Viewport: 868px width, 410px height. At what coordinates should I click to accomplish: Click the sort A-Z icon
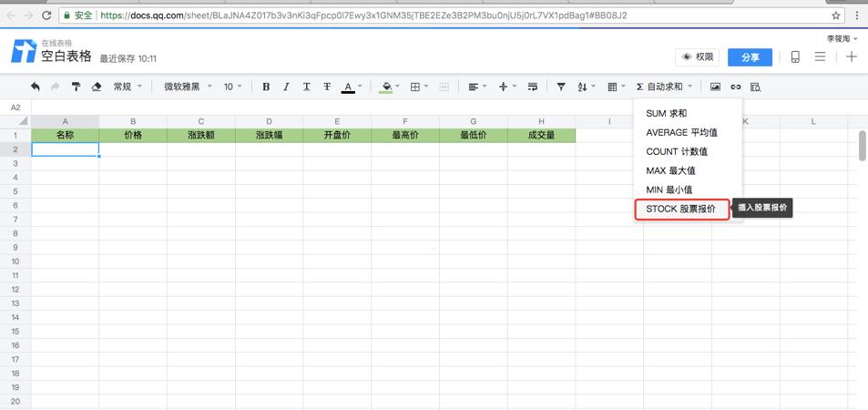582,87
